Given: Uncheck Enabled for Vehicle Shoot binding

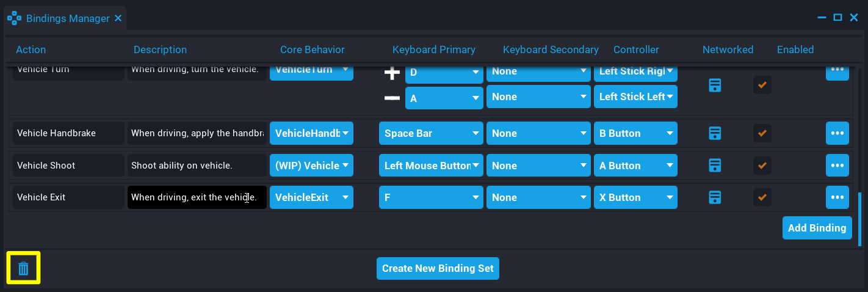Looking at the screenshot, I should (762, 165).
